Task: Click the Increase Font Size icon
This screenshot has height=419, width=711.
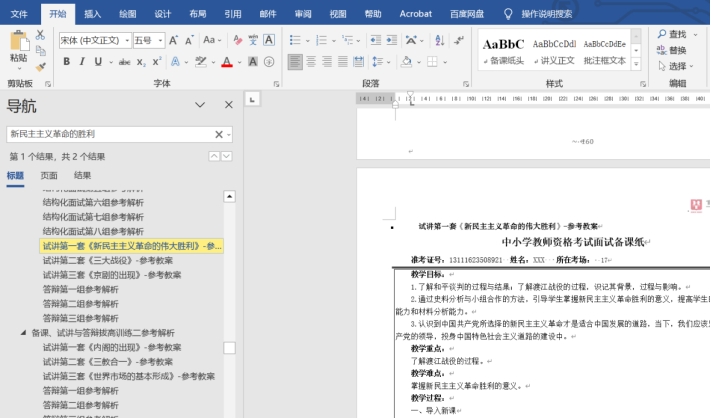Action: pyautogui.click(x=174, y=40)
